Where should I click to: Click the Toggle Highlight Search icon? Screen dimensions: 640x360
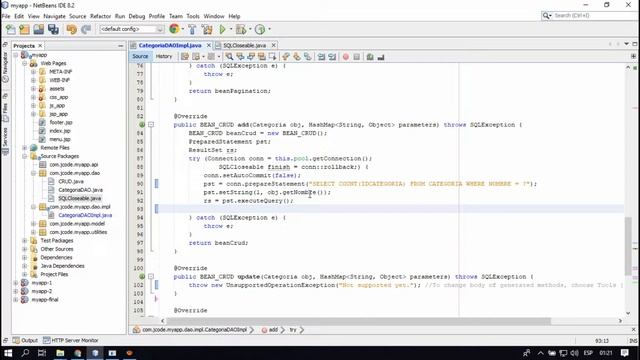(262, 57)
